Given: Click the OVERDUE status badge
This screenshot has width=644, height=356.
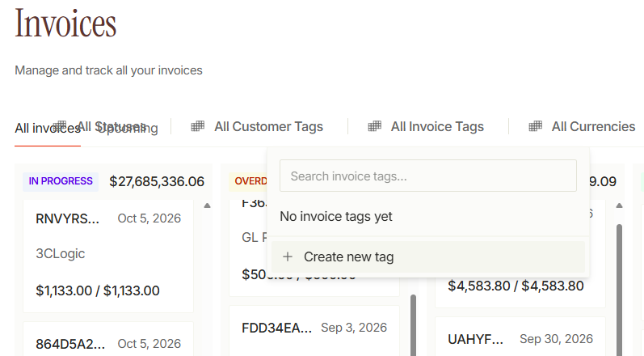Looking at the screenshot, I should tap(248, 181).
